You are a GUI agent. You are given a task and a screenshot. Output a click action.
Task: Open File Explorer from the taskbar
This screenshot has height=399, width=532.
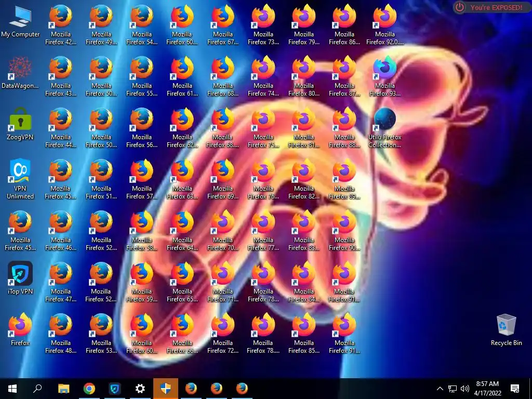[x=63, y=389]
